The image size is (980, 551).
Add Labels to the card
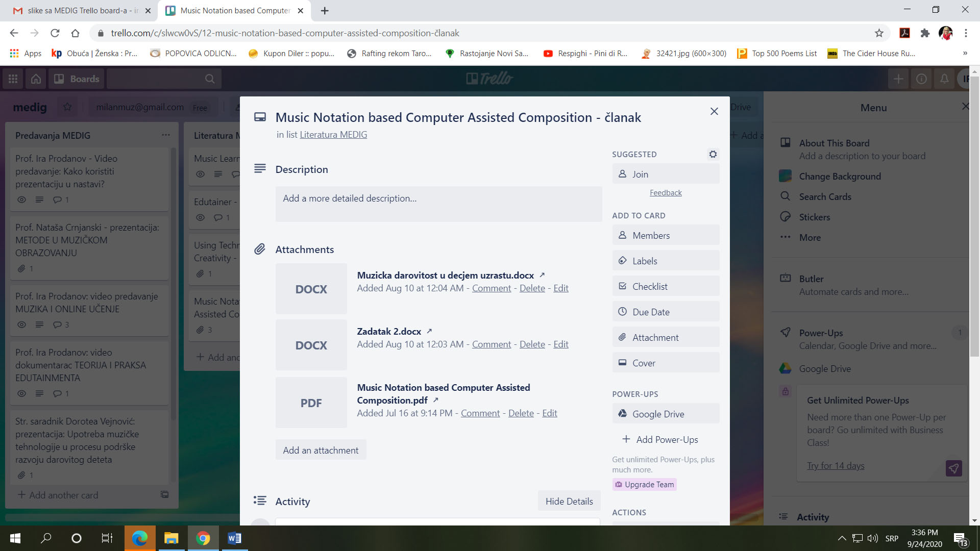[x=666, y=261]
